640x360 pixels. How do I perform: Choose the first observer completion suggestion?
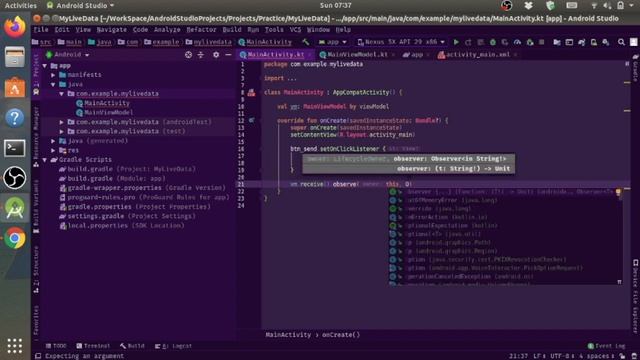(505, 192)
